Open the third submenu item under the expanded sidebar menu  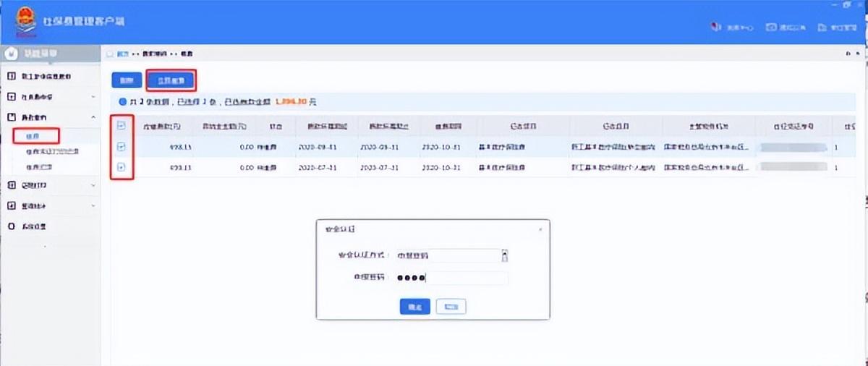coord(38,167)
